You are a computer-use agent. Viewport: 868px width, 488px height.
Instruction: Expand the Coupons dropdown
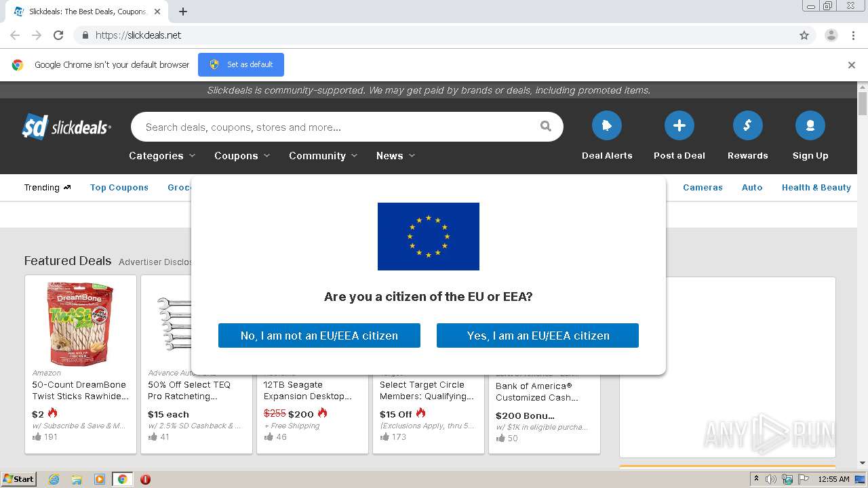pos(242,156)
